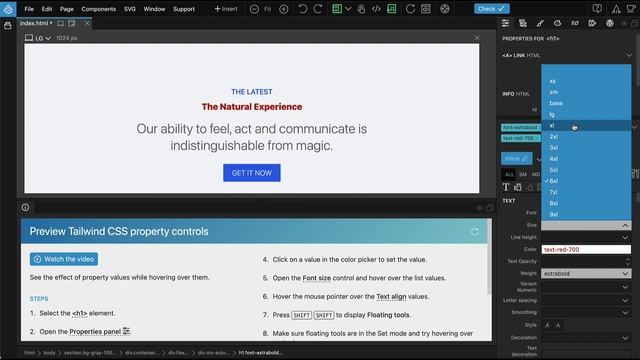Click the info circle icon below page view
This screenshot has height=360, width=640.
(x=25, y=207)
